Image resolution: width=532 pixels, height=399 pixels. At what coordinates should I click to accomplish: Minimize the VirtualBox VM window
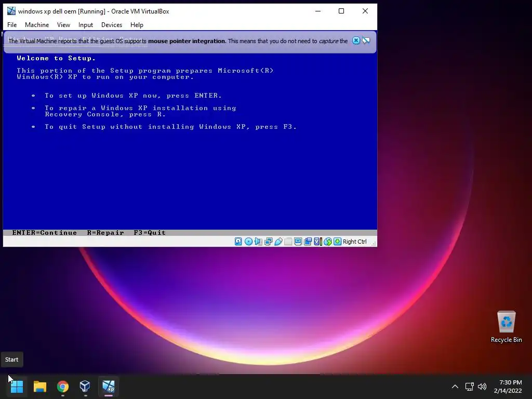pos(318,11)
